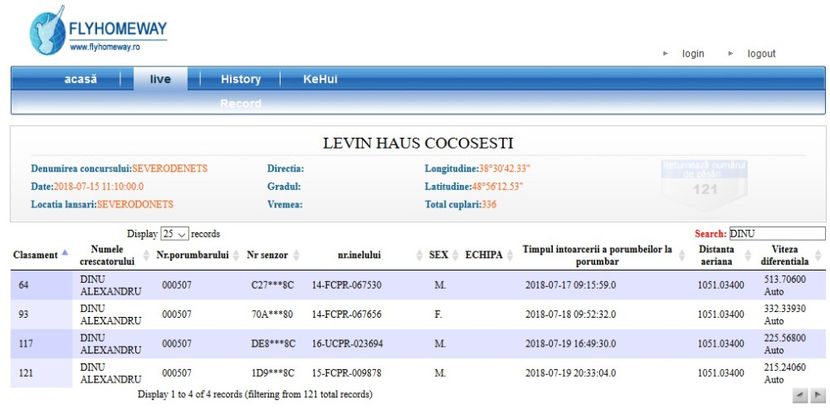Click the arrow bullet beside logout
This screenshot has height=409, width=830.
[731, 54]
